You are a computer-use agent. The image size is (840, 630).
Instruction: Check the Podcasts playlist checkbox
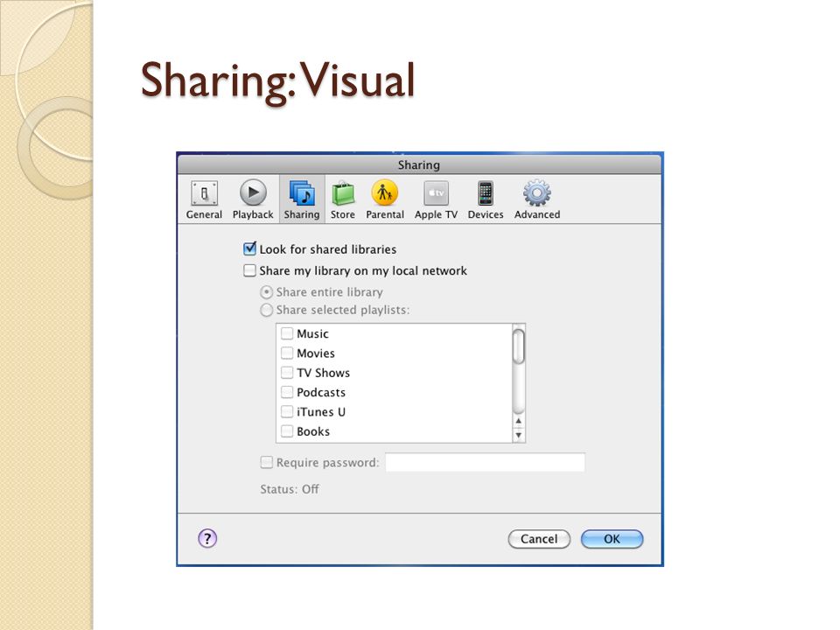pyautogui.click(x=287, y=392)
